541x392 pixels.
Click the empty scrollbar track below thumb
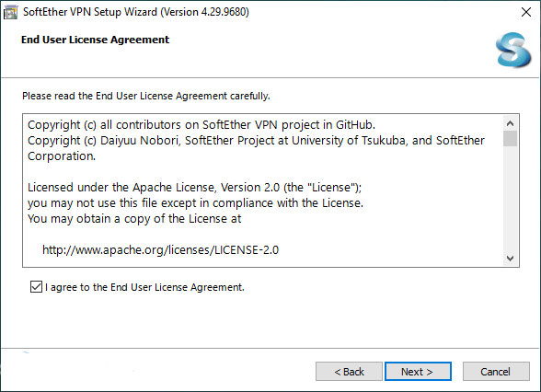510,199
